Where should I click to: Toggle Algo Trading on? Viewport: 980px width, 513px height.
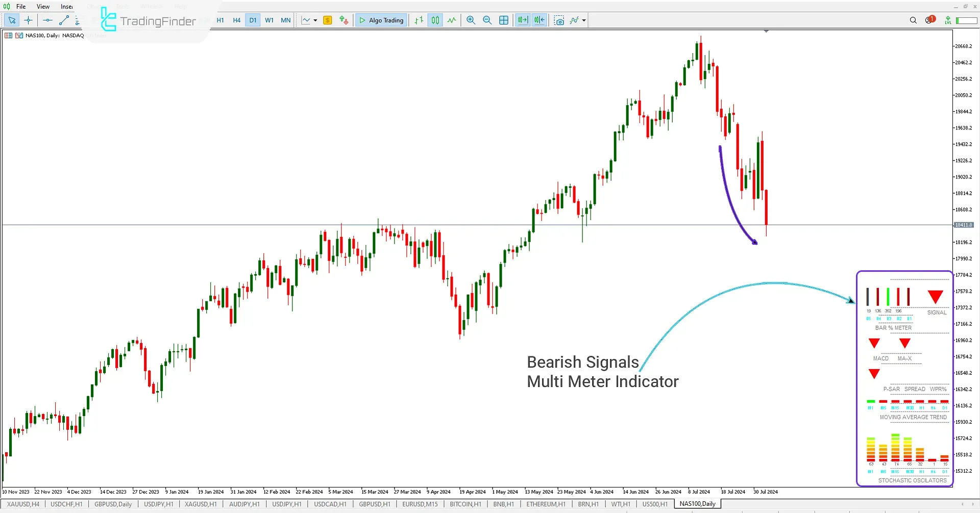(381, 20)
